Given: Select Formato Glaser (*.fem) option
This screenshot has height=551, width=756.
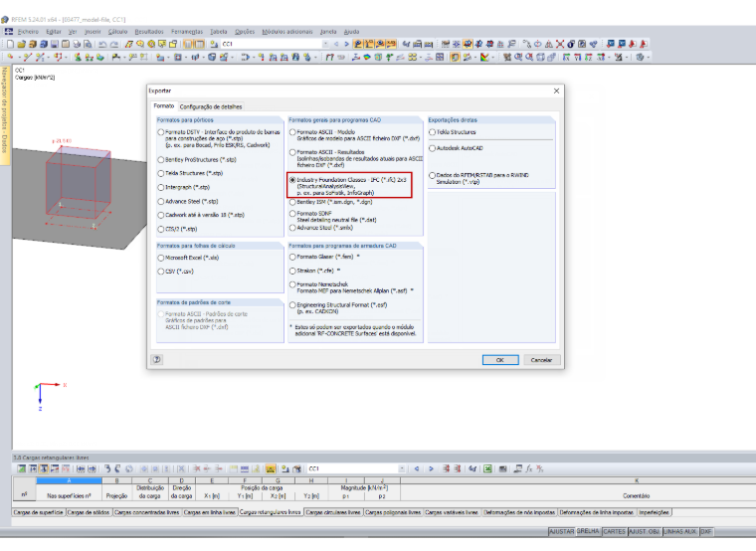Looking at the screenshot, I should (x=292, y=257).
